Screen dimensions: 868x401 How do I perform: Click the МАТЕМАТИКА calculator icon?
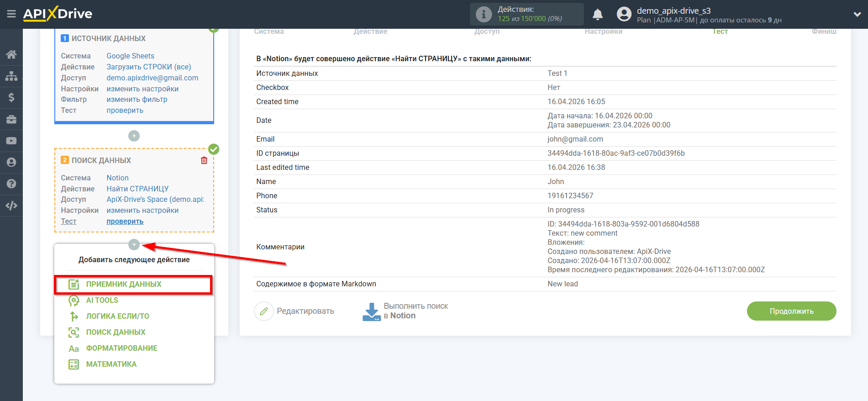click(x=74, y=364)
